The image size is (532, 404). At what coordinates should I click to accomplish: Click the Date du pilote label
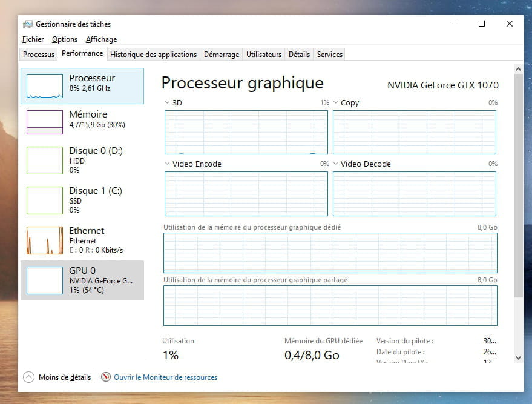coord(400,352)
